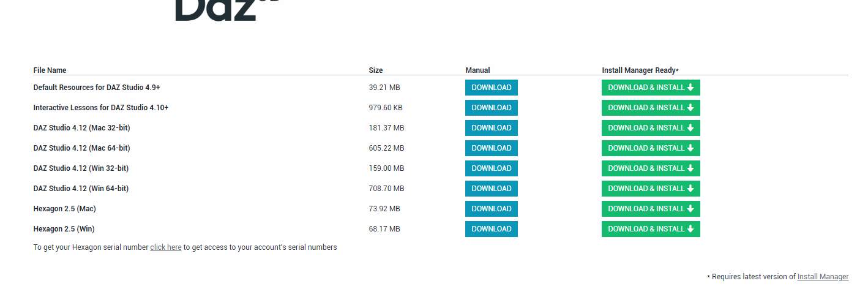Click the Daz 3D logo
The image size is (868, 297).
coord(226,10)
